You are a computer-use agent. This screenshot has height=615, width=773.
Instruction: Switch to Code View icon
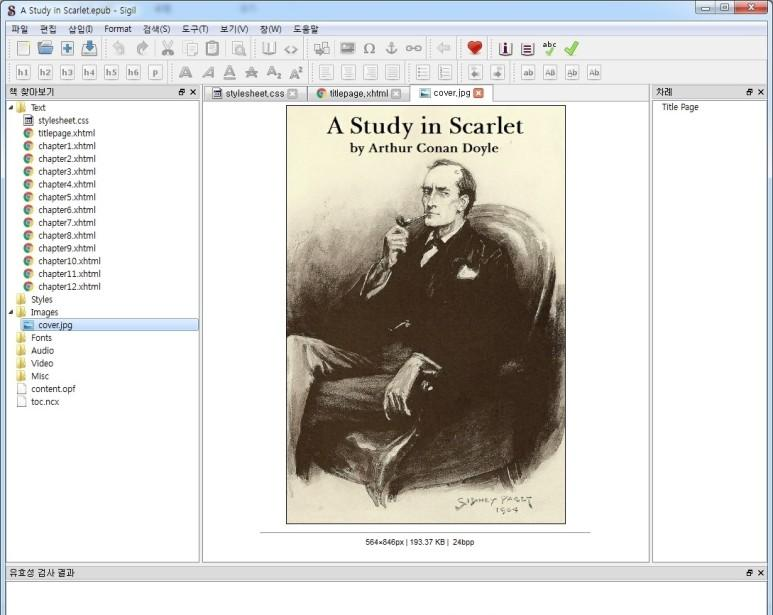[x=291, y=48]
